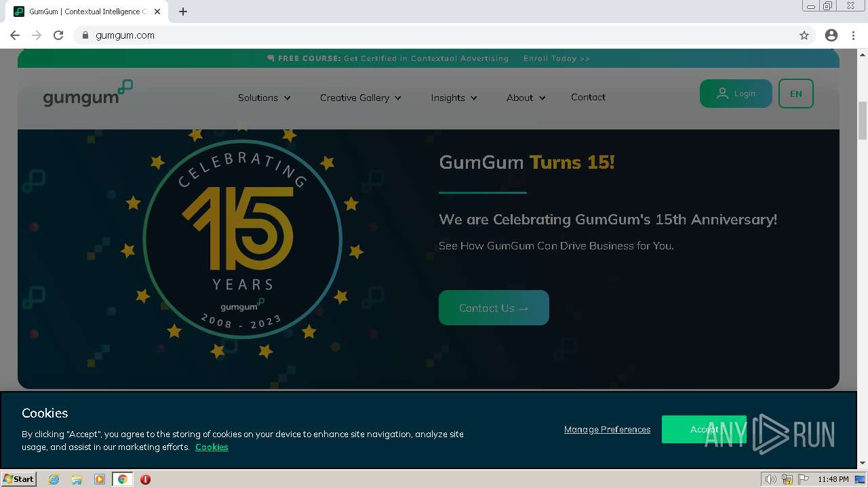
Task: Expand the Creative Gallery menu
Action: point(361,98)
